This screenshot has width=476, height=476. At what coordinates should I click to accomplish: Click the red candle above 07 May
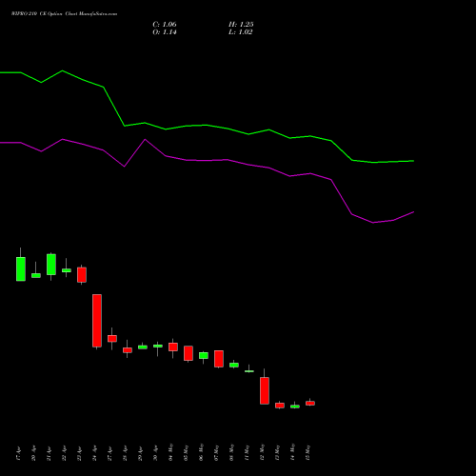[x=219, y=359]
